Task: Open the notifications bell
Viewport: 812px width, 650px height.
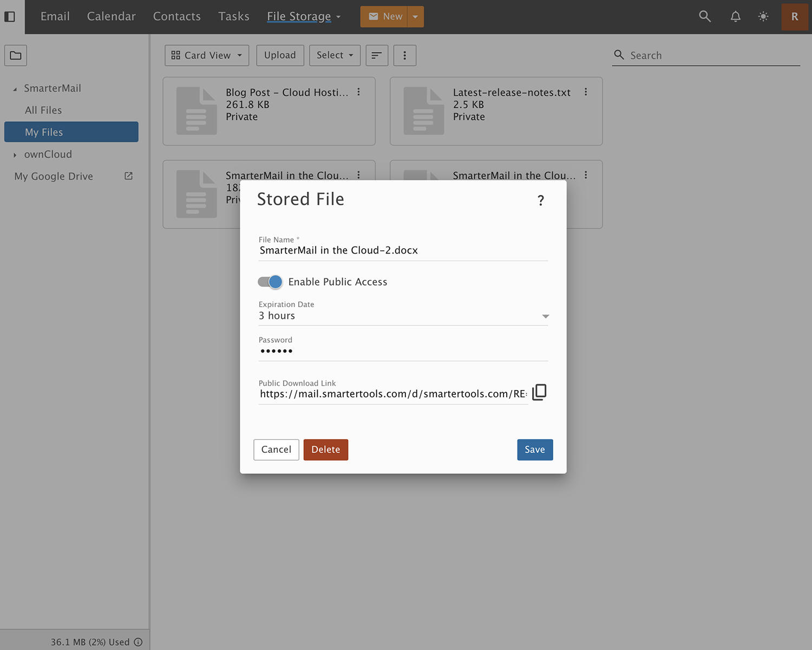Action: click(x=735, y=16)
